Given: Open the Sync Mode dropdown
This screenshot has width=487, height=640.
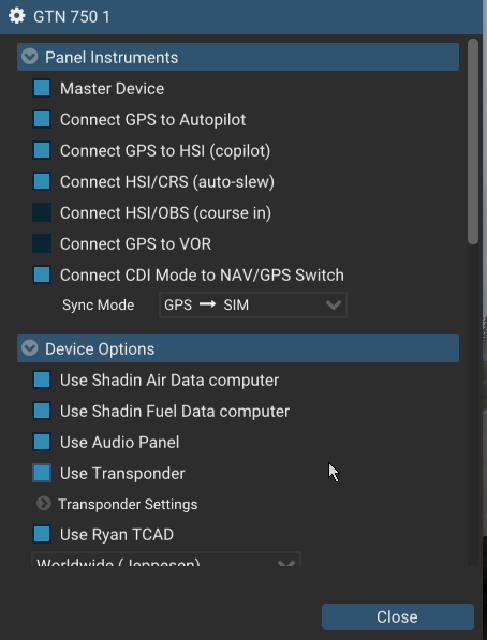Looking at the screenshot, I should click(253, 305).
